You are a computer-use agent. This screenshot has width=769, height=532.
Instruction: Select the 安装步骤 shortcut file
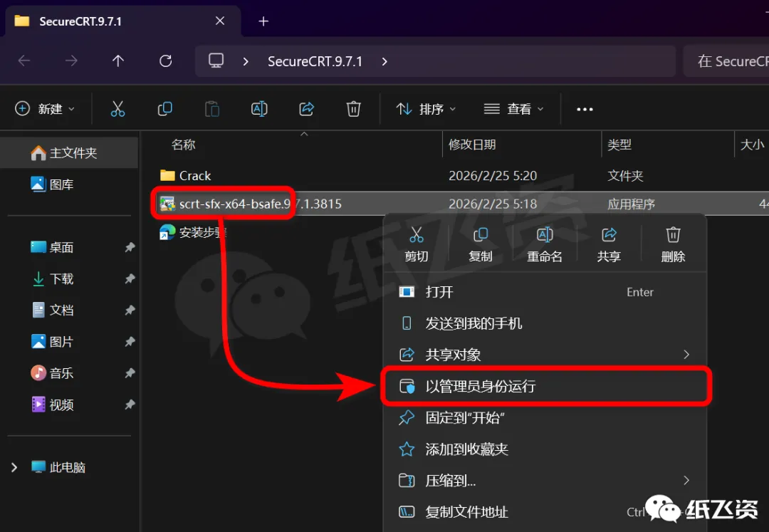[193, 232]
